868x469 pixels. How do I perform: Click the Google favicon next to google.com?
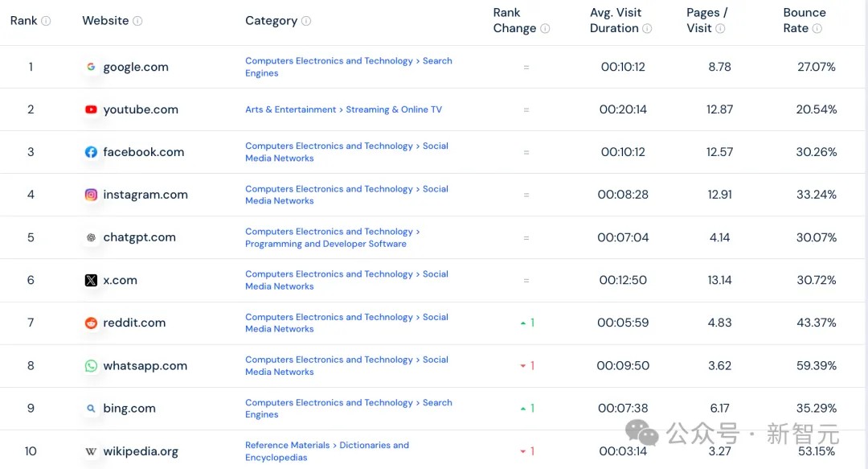(x=91, y=67)
